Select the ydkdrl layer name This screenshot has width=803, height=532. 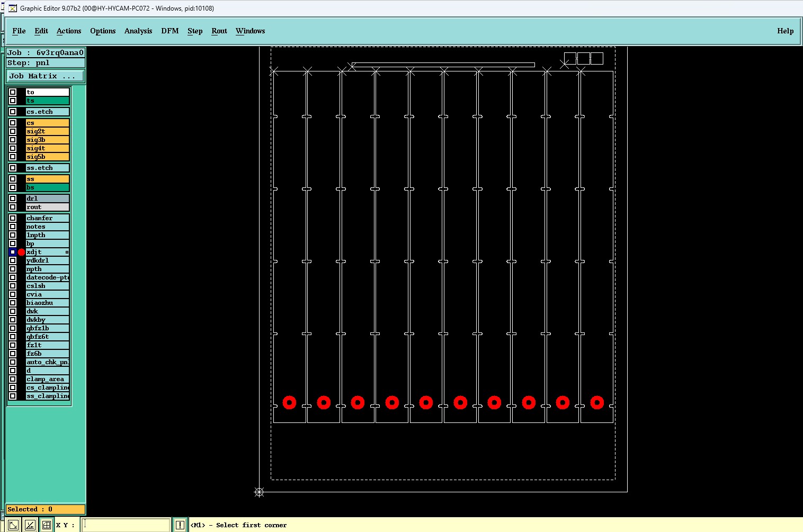48,260
